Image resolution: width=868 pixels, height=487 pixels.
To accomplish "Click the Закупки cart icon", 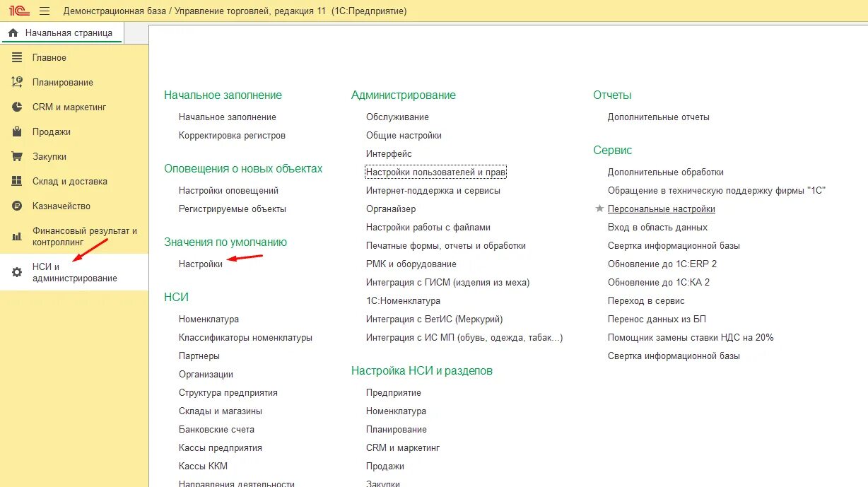I will pyautogui.click(x=17, y=156).
